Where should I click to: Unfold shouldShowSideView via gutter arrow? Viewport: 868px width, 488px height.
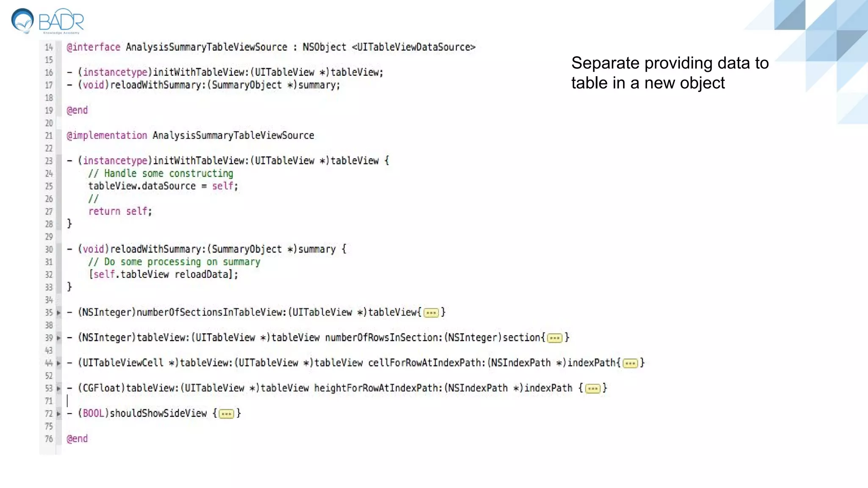coord(59,414)
